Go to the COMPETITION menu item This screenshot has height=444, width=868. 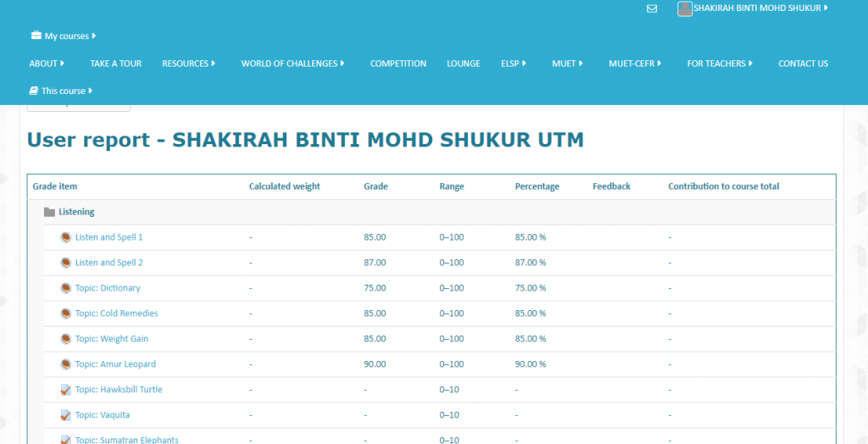click(x=398, y=64)
